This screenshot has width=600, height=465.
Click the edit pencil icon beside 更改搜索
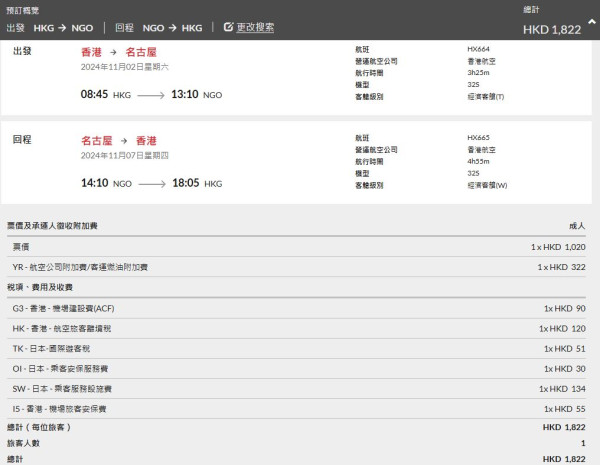[229, 27]
